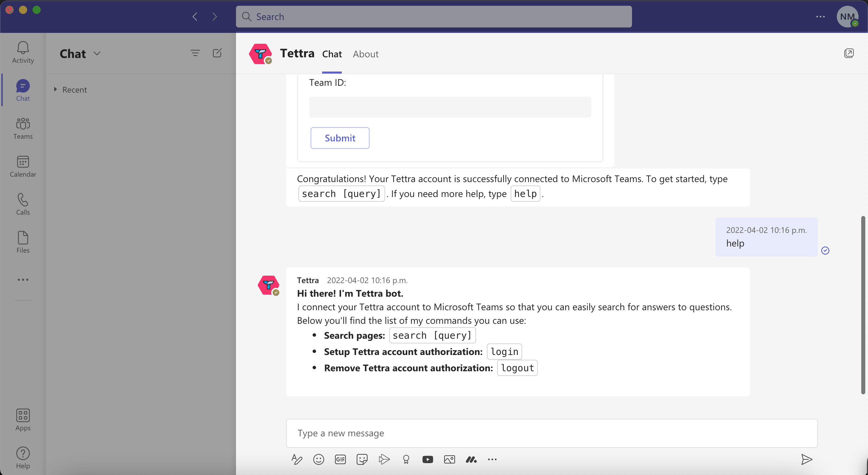
Task: Open the message Format options
Action: click(297, 459)
